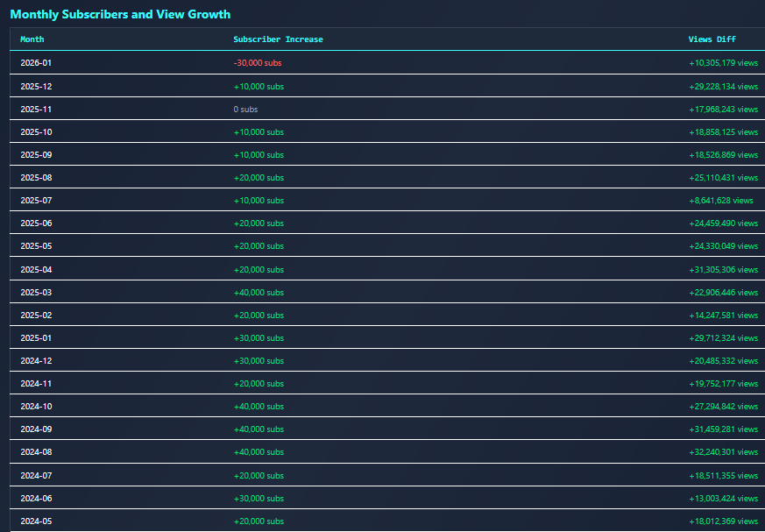This screenshot has width=765, height=532.
Task: Select the 2025-09 month cell
Action: click(x=36, y=155)
